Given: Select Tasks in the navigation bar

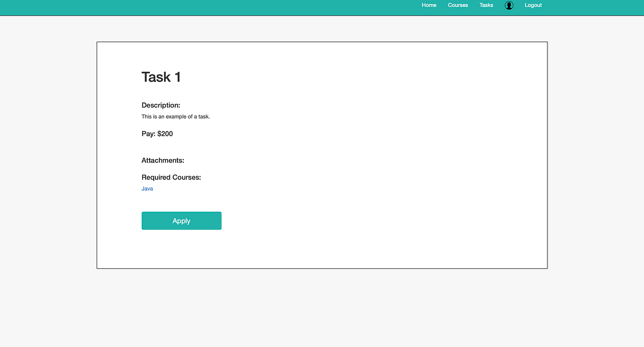Looking at the screenshot, I should (x=486, y=5).
